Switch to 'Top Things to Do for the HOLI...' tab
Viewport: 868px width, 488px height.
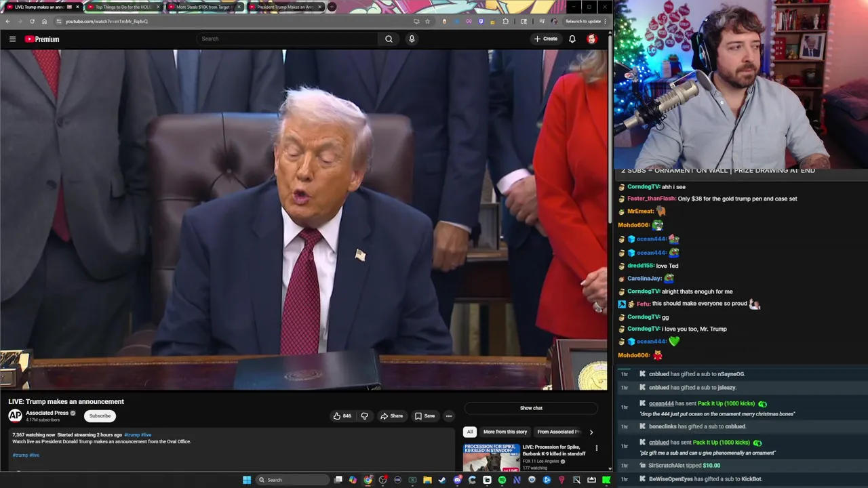pyautogui.click(x=123, y=7)
